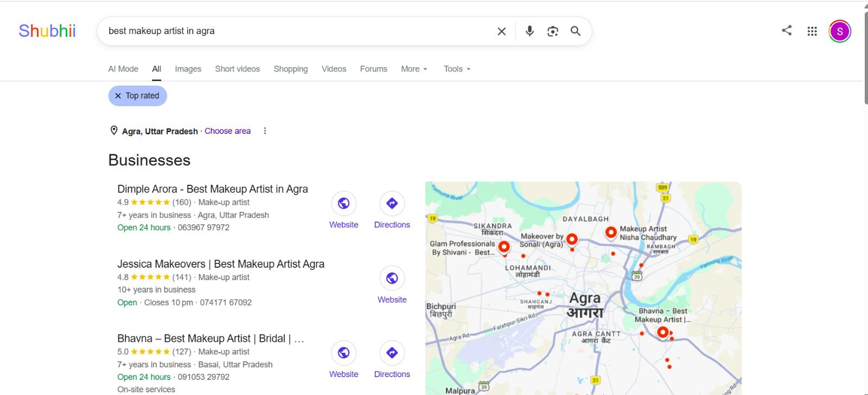Image resolution: width=868 pixels, height=395 pixels.
Task: Select the Bhavna Best Makeup Artist pin
Action: point(662,332)
